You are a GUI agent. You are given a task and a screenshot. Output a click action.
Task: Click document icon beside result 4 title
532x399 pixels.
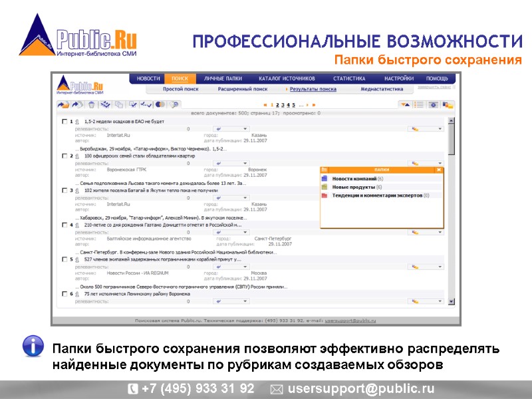click(x=77, y=225)
